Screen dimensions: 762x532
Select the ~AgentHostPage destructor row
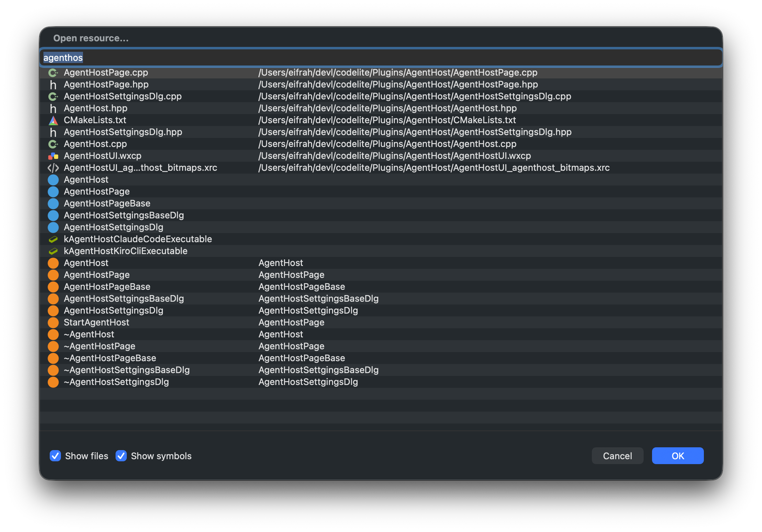(x=381, y=346)
